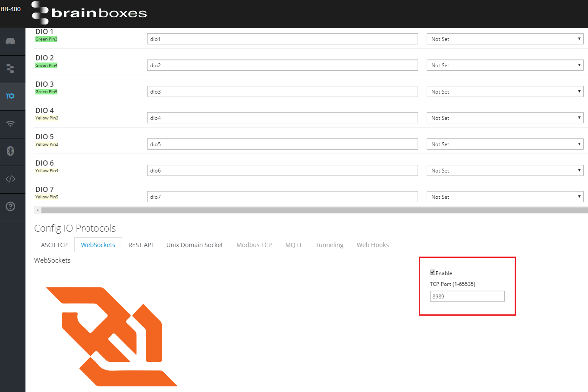Select the MQTT protocol tab

pyautogui.click(x=293, y=245)
